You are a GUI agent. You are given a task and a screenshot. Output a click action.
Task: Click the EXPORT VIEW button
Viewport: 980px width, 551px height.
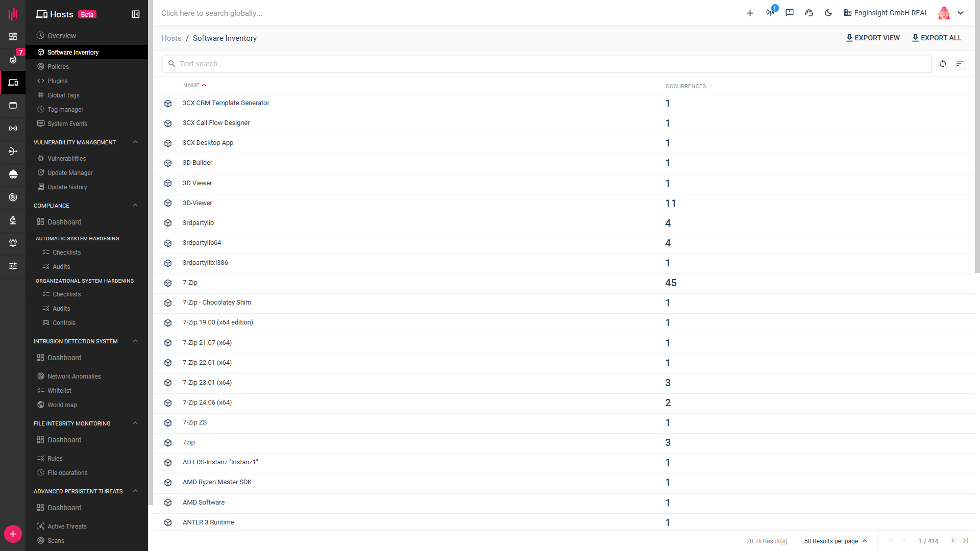(x=873, y=38)
